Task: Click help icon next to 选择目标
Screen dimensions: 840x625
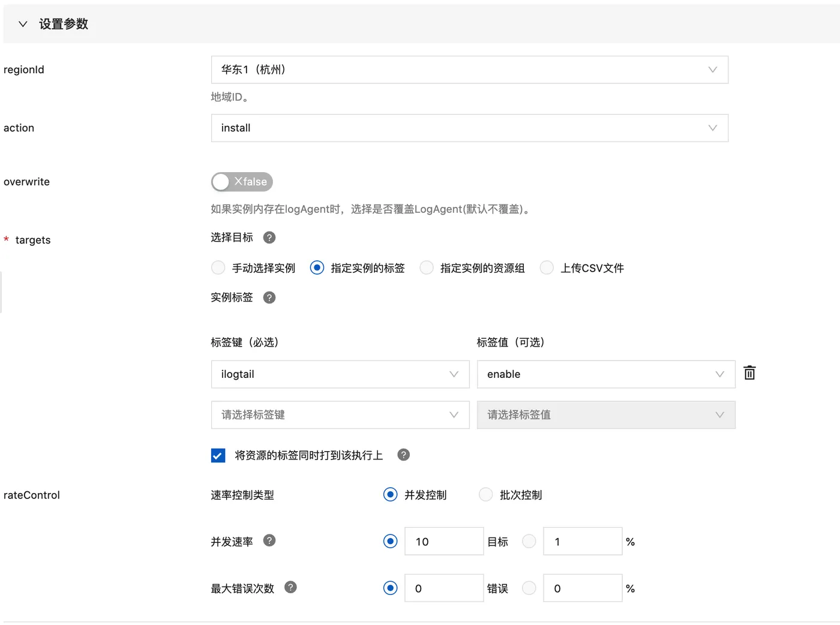Action: coord(269,238)
